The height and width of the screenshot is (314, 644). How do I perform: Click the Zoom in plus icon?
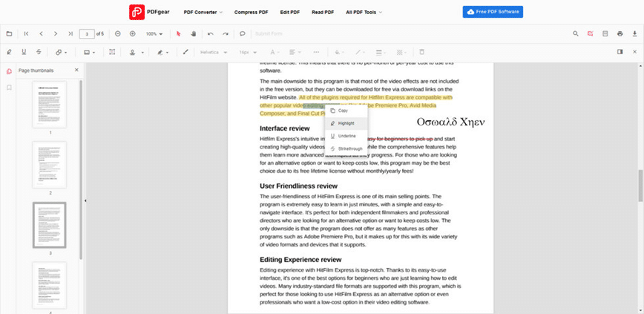(x=133, y=33)
